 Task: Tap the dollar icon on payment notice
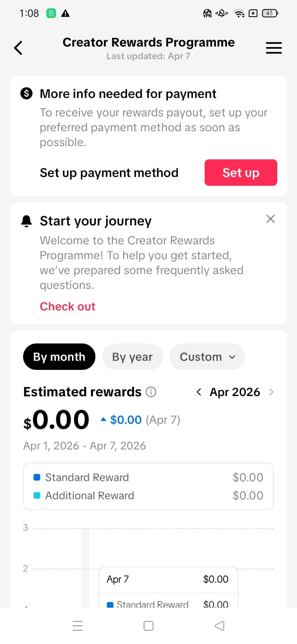tap(27, 94)
